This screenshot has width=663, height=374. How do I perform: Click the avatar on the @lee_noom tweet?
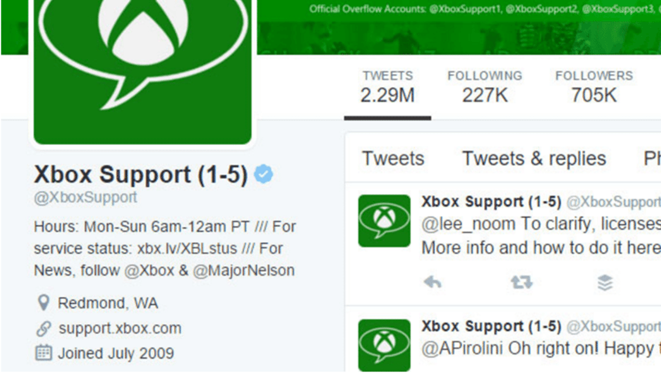click(x=384, y=221)
